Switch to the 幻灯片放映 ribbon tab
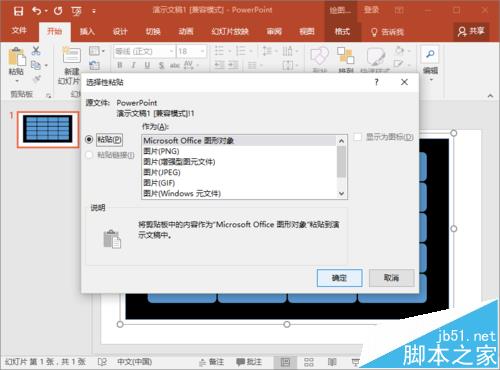Viewport: 500px width, 370px height. pos(230,32)
